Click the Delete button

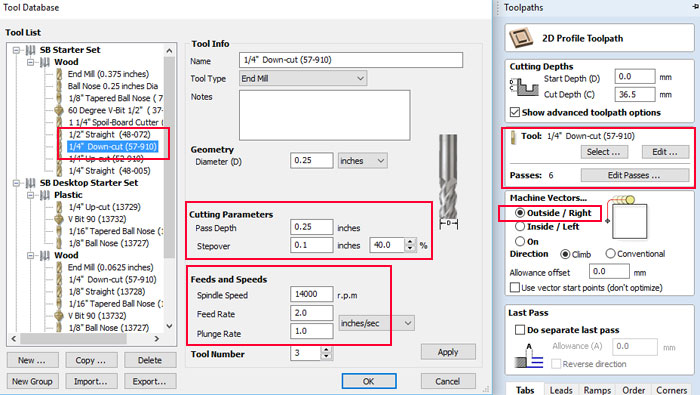point(150,360)
